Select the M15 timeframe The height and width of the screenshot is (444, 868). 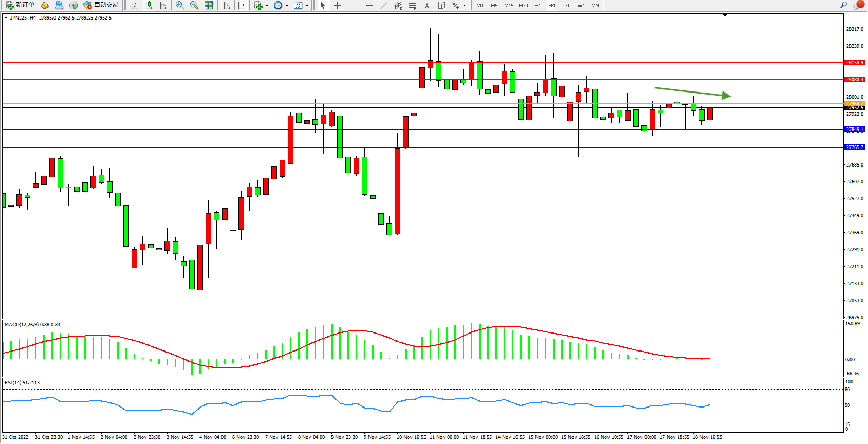(509, 5)
